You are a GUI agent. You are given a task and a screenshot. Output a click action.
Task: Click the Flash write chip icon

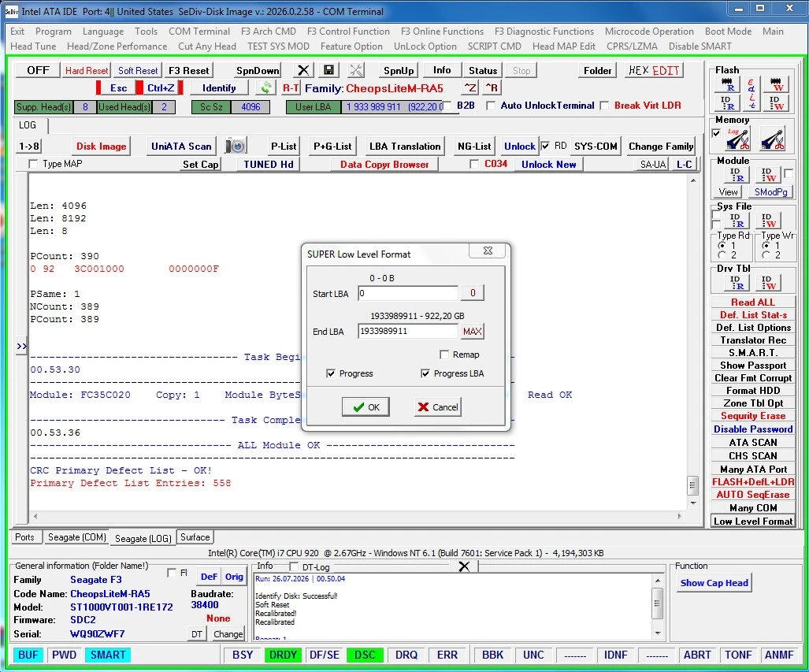pos(775,85)
